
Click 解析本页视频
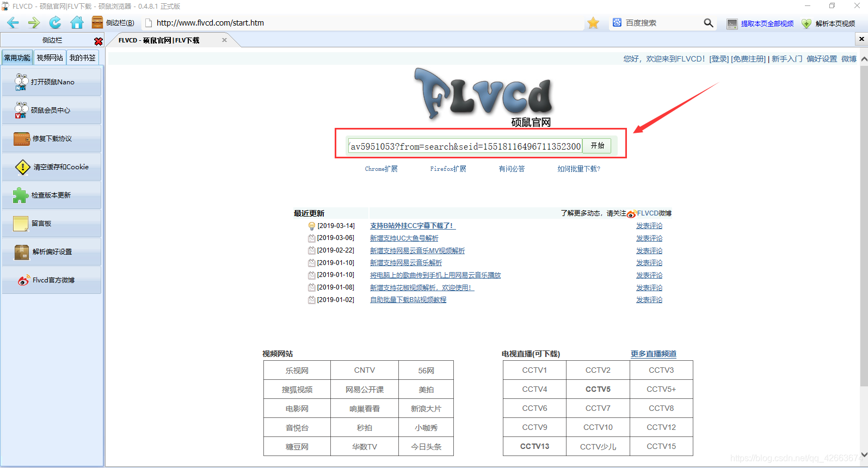828,23
